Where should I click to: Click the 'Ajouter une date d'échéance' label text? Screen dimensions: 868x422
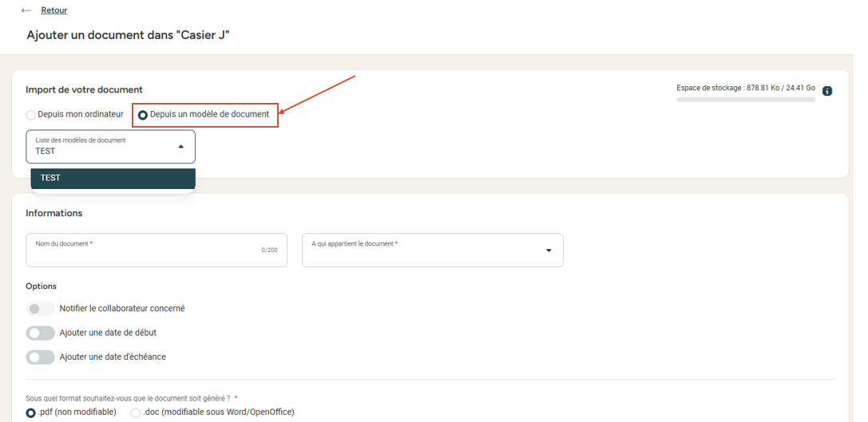[x=113, y=357]
